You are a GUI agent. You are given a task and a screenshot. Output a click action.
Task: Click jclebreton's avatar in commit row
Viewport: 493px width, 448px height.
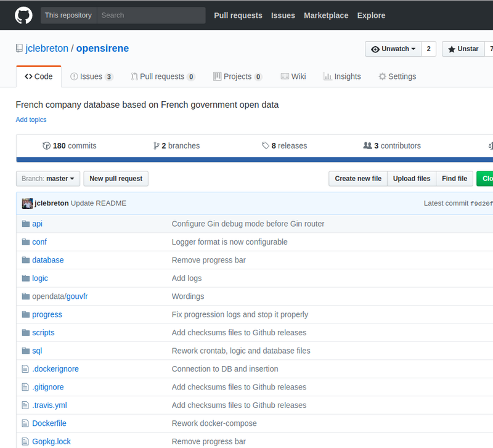tap(27, 203)
